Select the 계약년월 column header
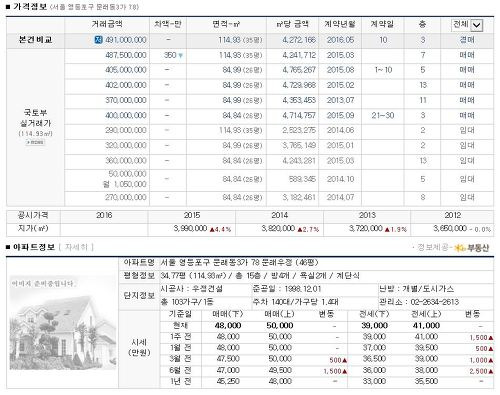500x395 pixels. click(340, 24)
